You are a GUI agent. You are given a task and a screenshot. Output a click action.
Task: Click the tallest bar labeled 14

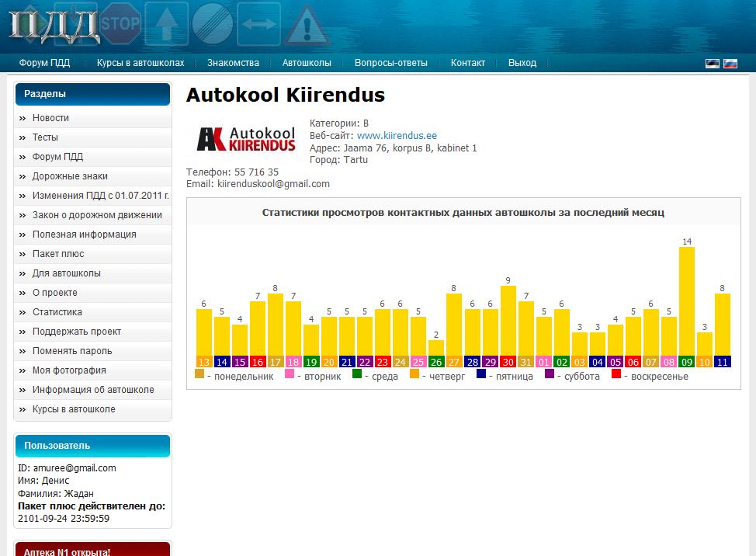point(687,301)
